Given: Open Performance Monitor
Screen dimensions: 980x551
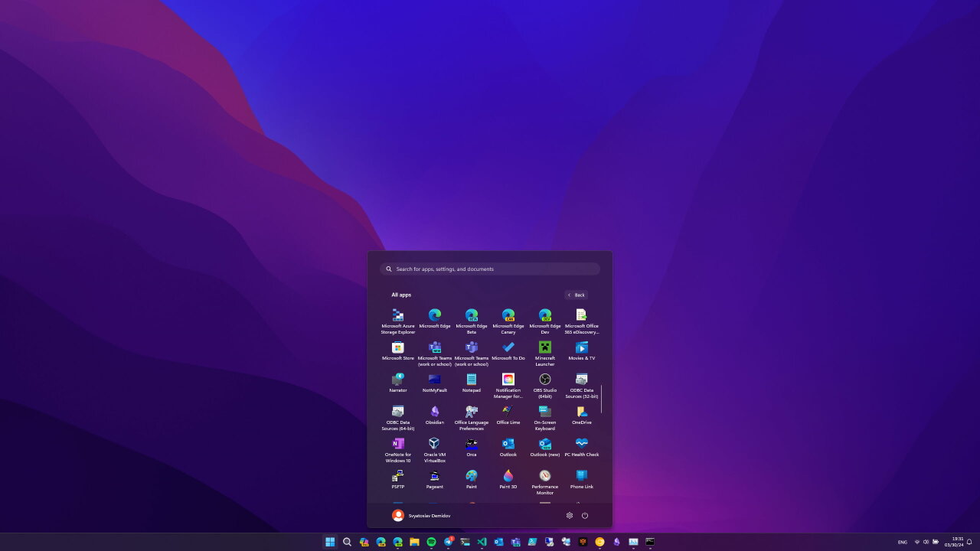Looking at the screenshot, I should [x=545, y=482].
